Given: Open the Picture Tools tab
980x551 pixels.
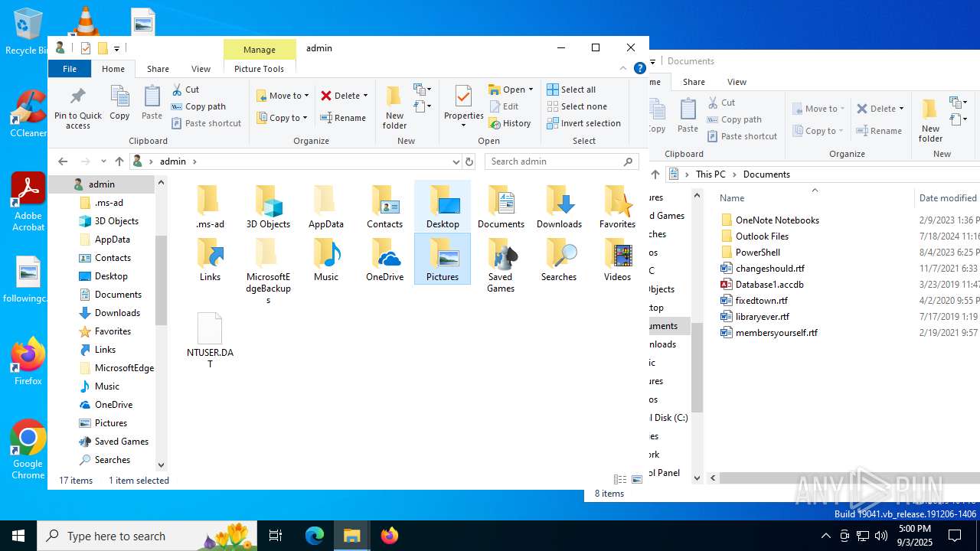Looking at the screenshot, I should pos(259,69).
